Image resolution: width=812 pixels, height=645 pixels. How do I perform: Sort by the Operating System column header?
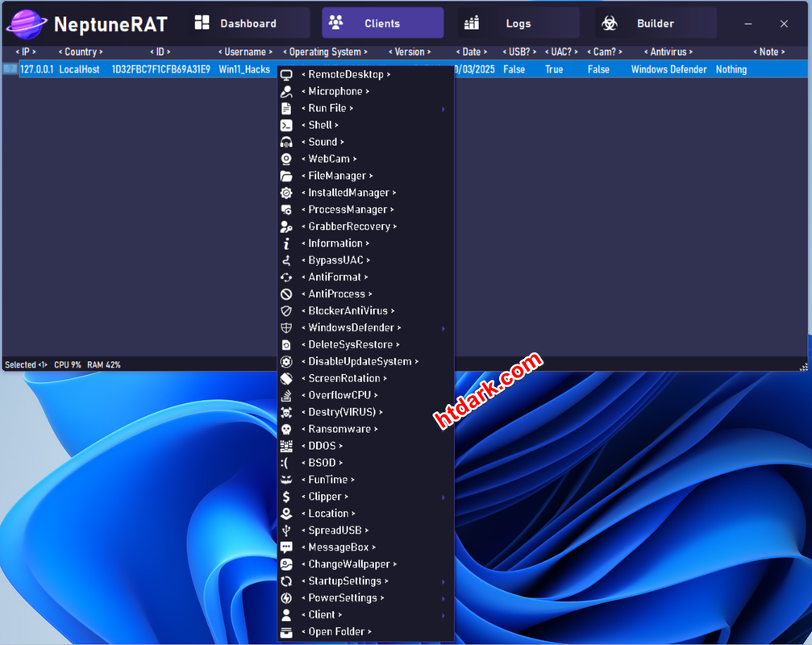[x=325, y=52]
